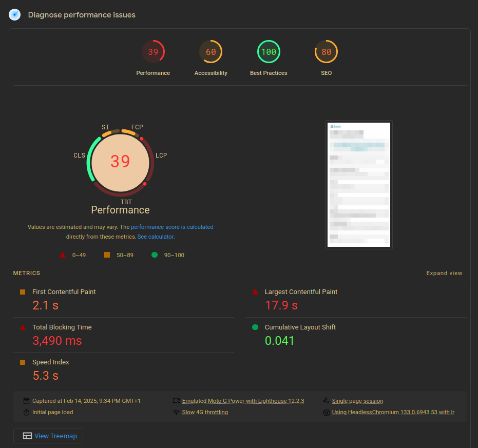Click the page screenshot thumbnail
The width and height of the screenshot is (478, 448).
pyautogui.click(x=359, y=185)
